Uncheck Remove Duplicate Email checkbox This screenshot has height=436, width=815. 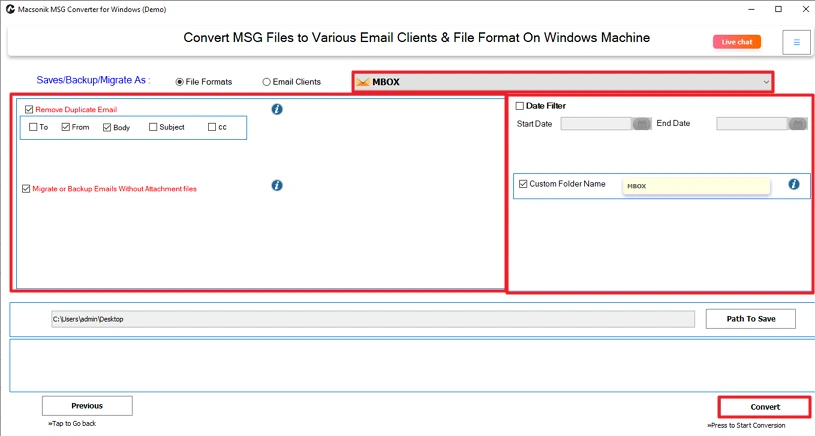(x=29, y=109)
